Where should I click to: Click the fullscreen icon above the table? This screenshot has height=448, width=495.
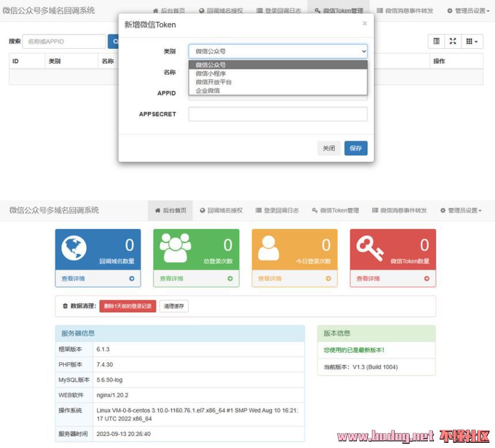(x=453, y=41)
